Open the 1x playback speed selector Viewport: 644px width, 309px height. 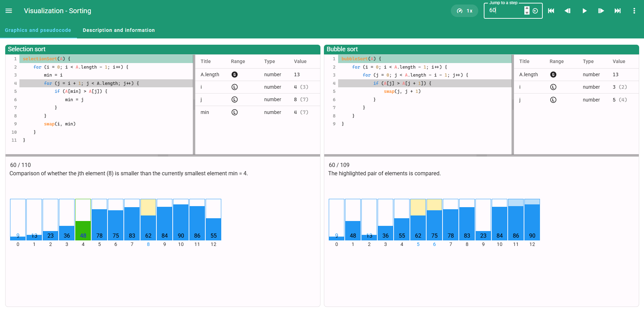[464, 11]
